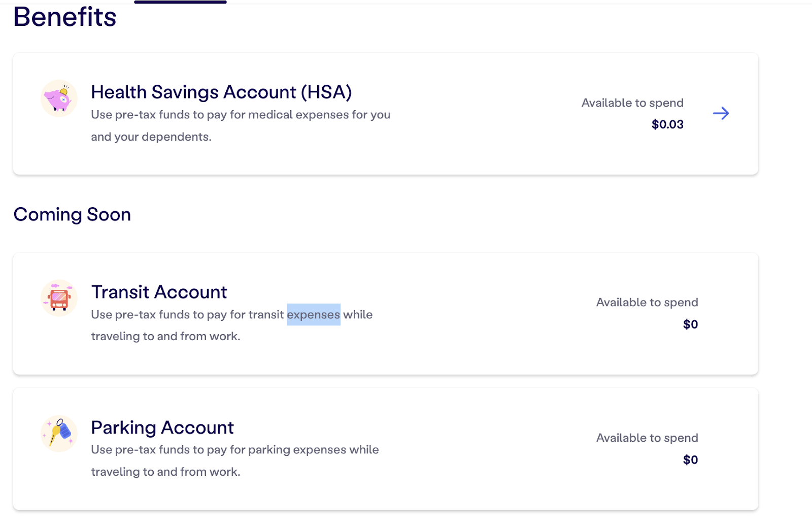This screenshot has height=527, width=812.
Task: Click the Transit Account $0 balance
Action: pyautogui.click(x=690, y=324)
